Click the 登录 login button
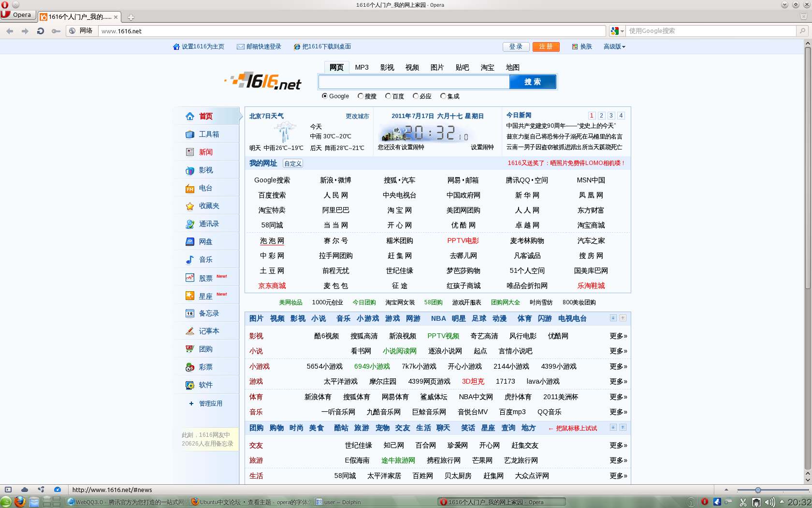This screenshot has height=508, width=812. pyautogui.click(x=516, y=46)
